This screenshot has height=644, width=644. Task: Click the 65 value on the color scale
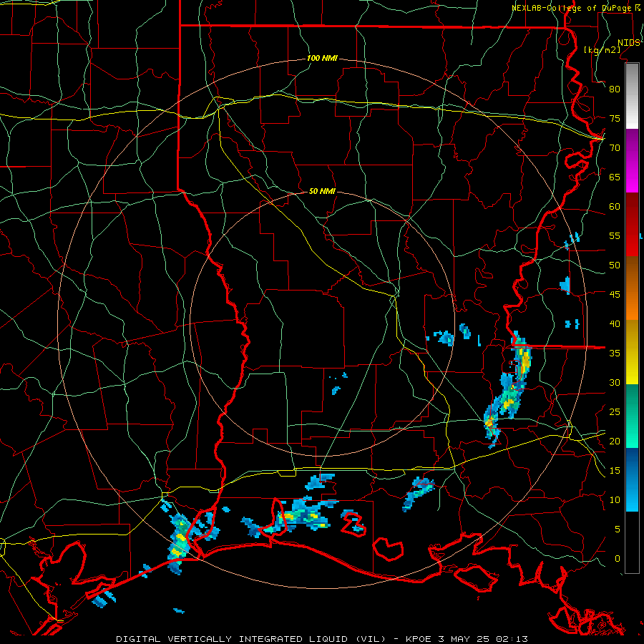click(x=615, y=177)
